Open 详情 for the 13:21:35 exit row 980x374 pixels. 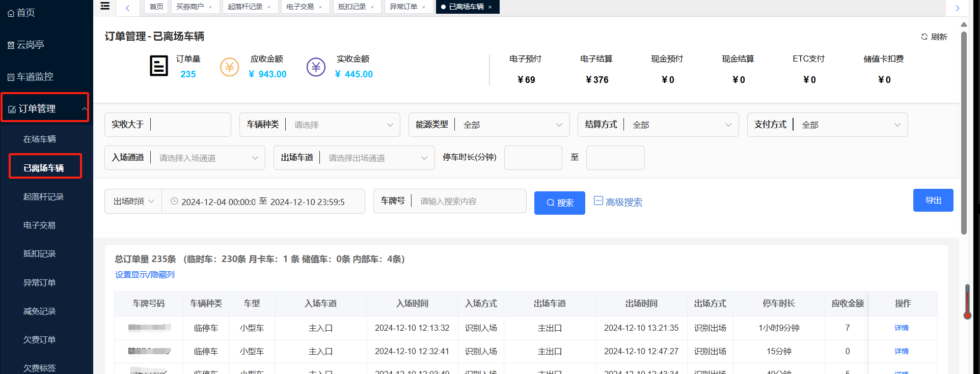coord(902,328)
